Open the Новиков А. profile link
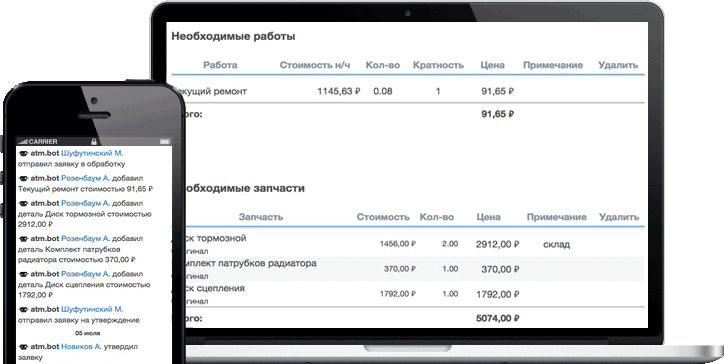 tap(82, 346)
